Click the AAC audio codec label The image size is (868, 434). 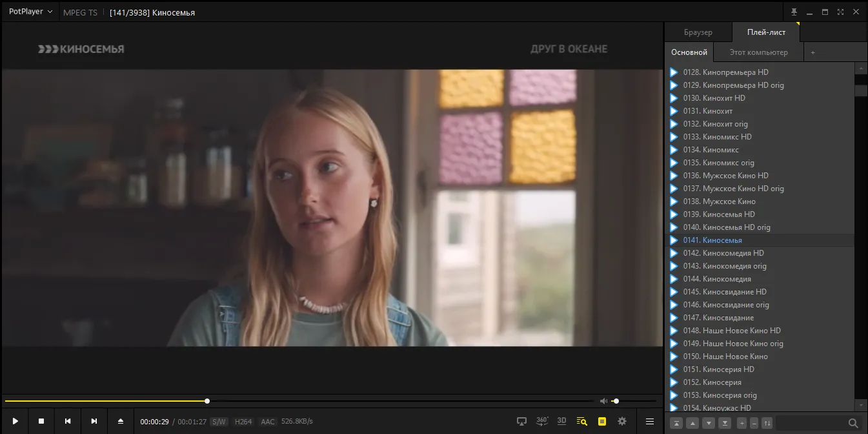click(x=268, y=422)
